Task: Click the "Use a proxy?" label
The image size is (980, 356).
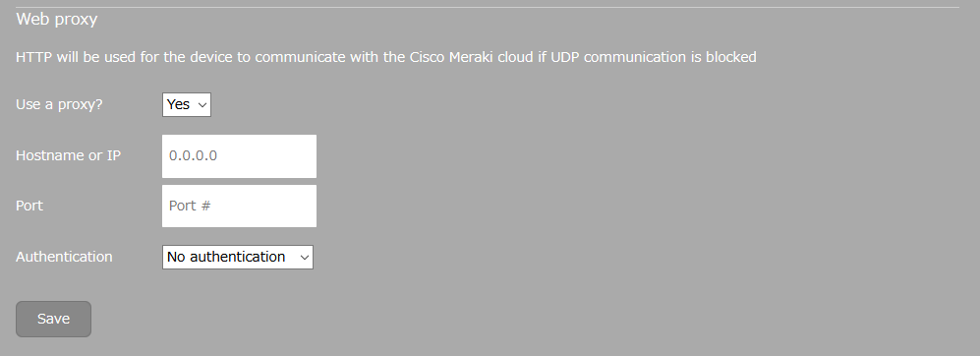Action: pos(59,104)
